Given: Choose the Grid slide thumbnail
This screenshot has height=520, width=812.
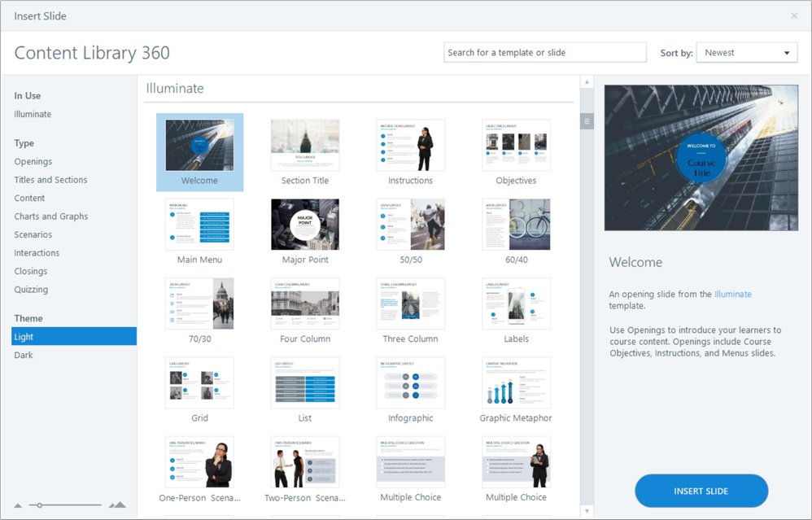Looking at the screenshot, I should (x=199, y=382).
